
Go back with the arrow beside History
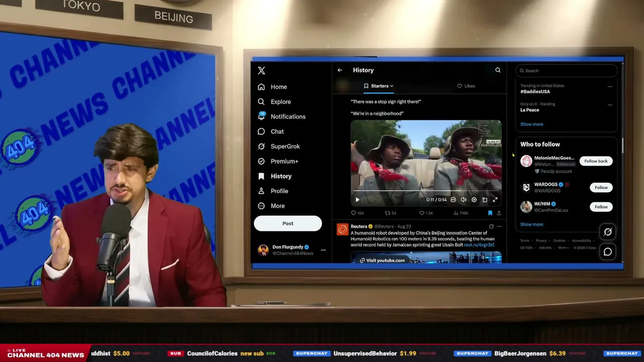[340, 70]
